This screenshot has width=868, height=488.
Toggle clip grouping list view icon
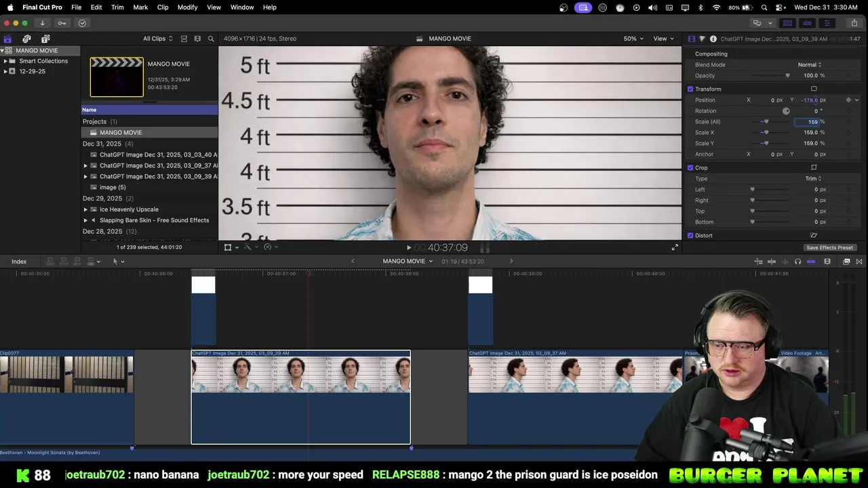pyautogui.click(x=184, y=39)
